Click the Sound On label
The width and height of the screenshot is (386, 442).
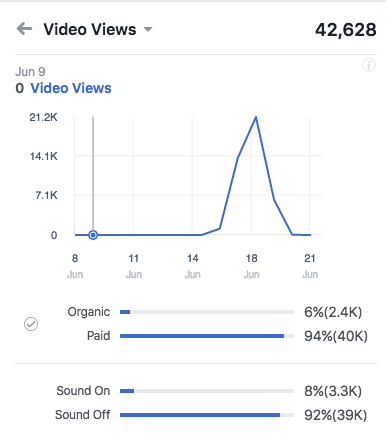pyautogui.click(x=83, y=391)
